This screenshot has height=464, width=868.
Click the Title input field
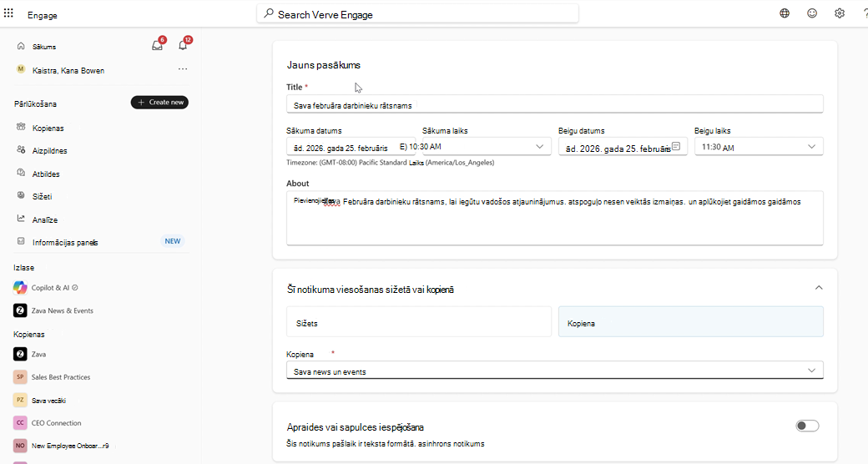click(x=555, y=104)
